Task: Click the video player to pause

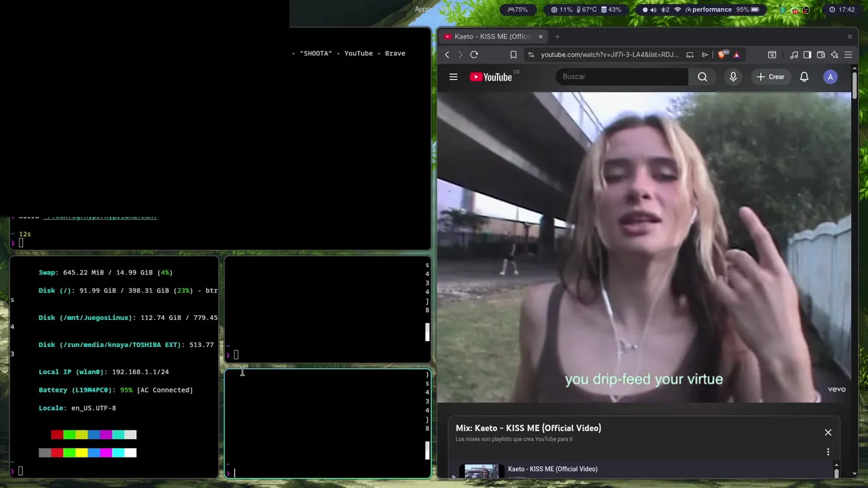Action: [x=644, y=247]
